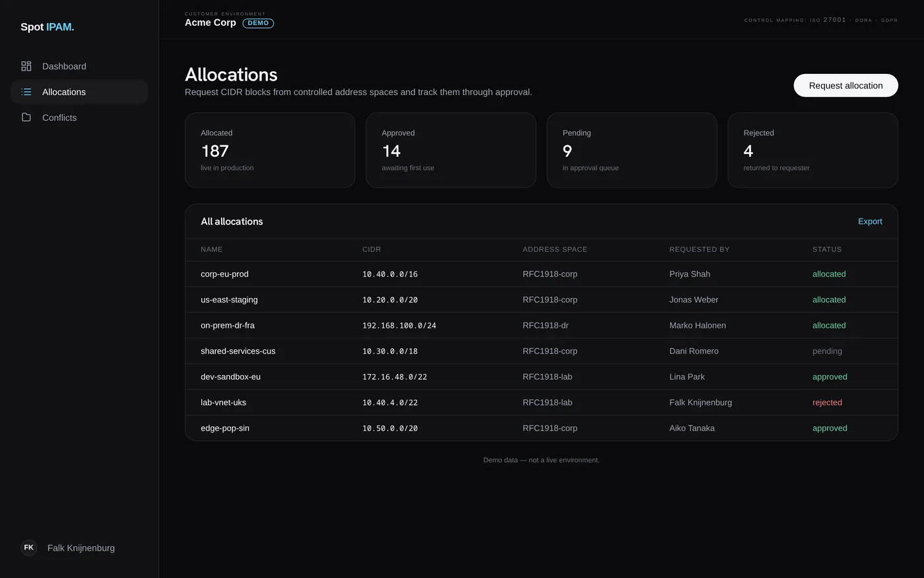Click RFC1918-dr address space

click(x=546, y=326)
